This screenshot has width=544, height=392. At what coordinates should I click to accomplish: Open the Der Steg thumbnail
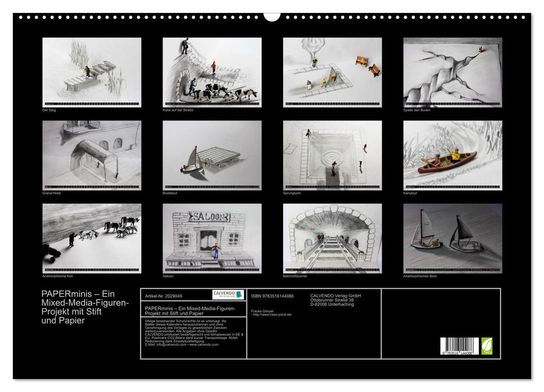point(92,72)
